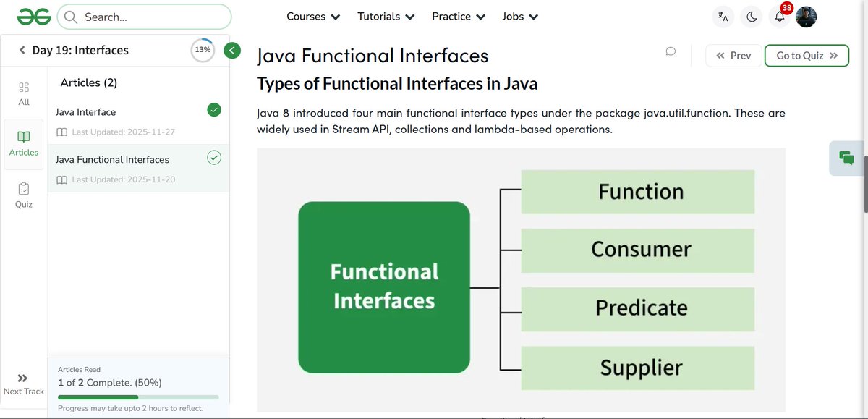Toggle completion status of Java Functional Interfaces
The width and height of the screenshot is (868, 419).
click(x=213, y=157)
